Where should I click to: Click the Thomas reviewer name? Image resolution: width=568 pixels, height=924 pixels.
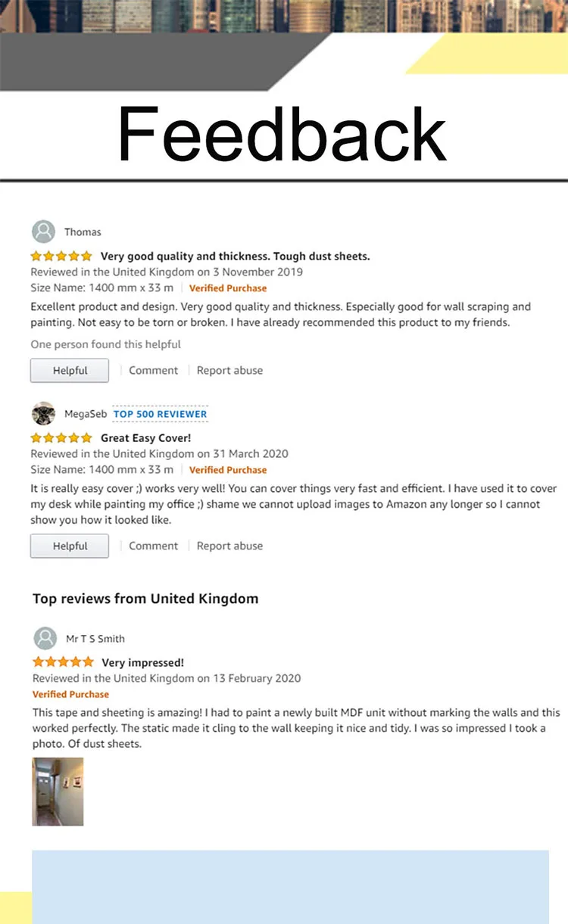pyautogui.click(x=83, y=232)
